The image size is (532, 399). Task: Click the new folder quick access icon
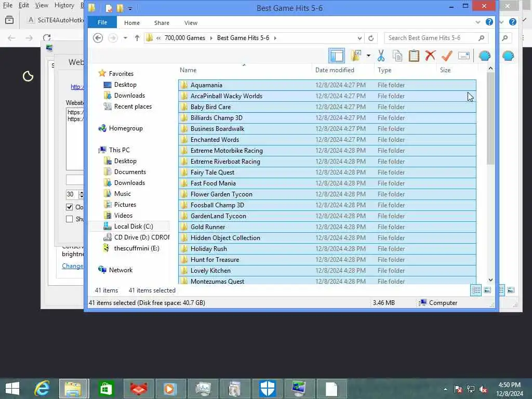[120, 8]
